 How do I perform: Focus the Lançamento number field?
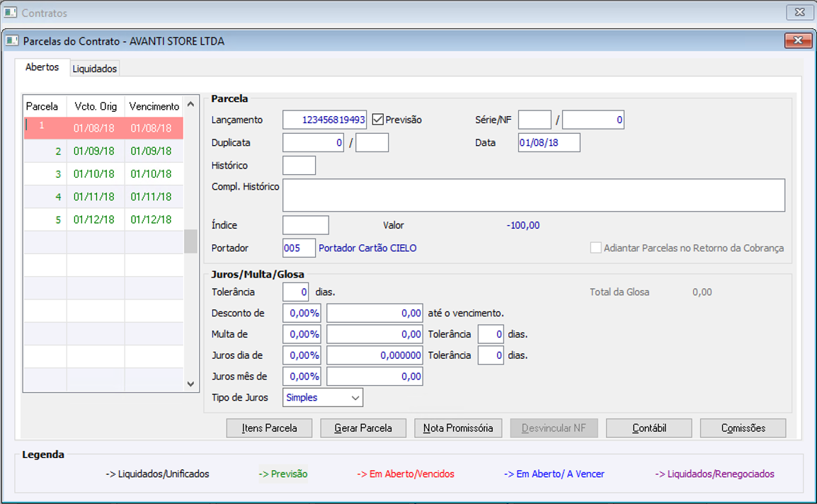point(324,120)
